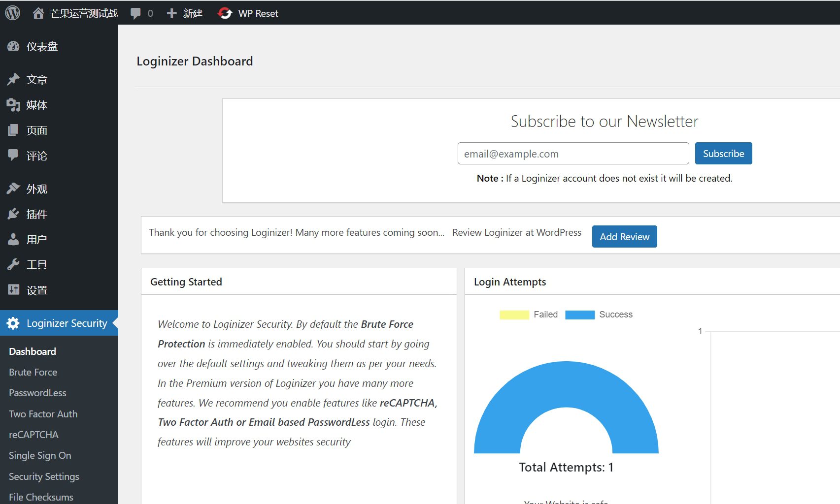
Task: Toggle the Failed legend yellow swatch
Action: (x=514, y=315)
